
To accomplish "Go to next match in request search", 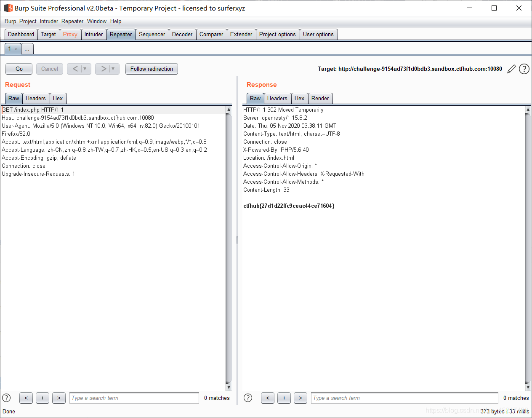I will tap(59, 398).
